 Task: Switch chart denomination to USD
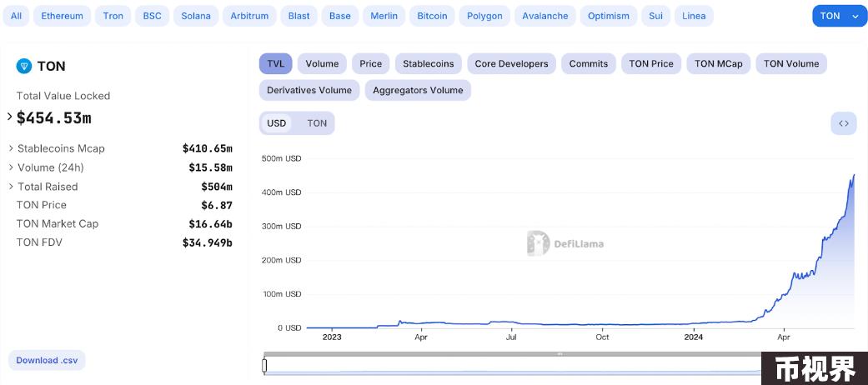[x=276, y=123]
